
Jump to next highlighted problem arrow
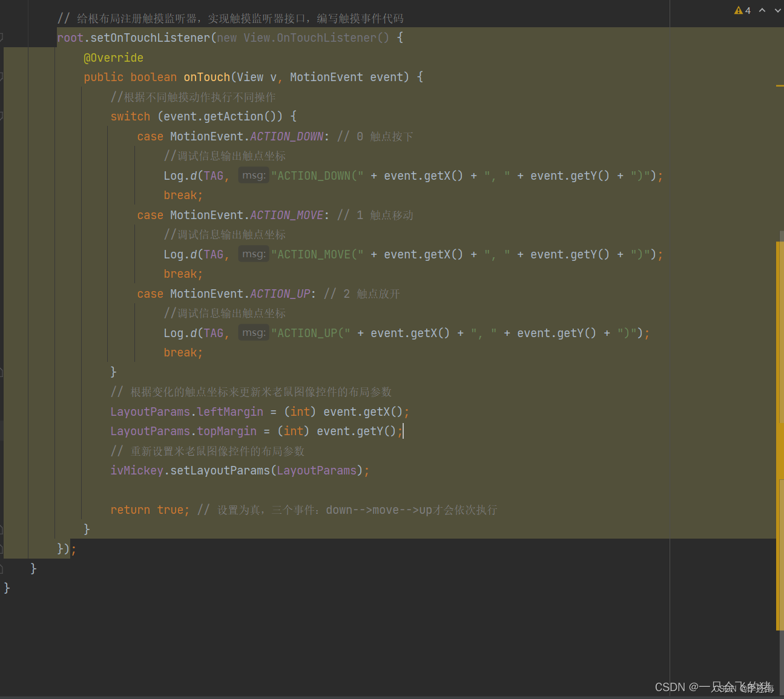777,10
